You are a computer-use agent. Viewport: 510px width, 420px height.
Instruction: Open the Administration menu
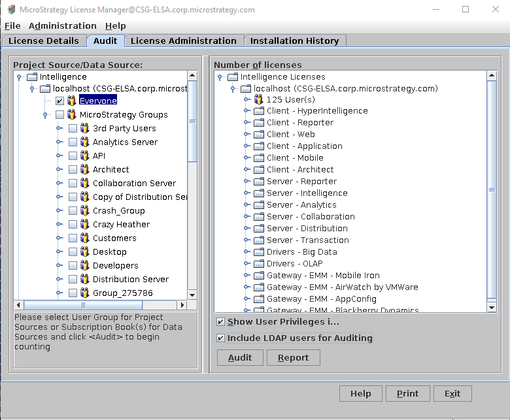pyautogui.click(x=62, y=25)
